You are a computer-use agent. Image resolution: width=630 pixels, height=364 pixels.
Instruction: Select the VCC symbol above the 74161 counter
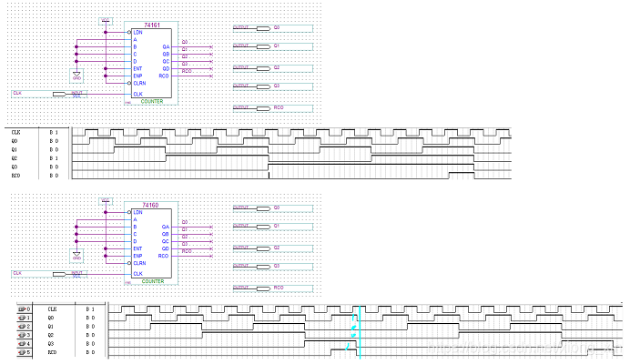(x=106, y=21)
